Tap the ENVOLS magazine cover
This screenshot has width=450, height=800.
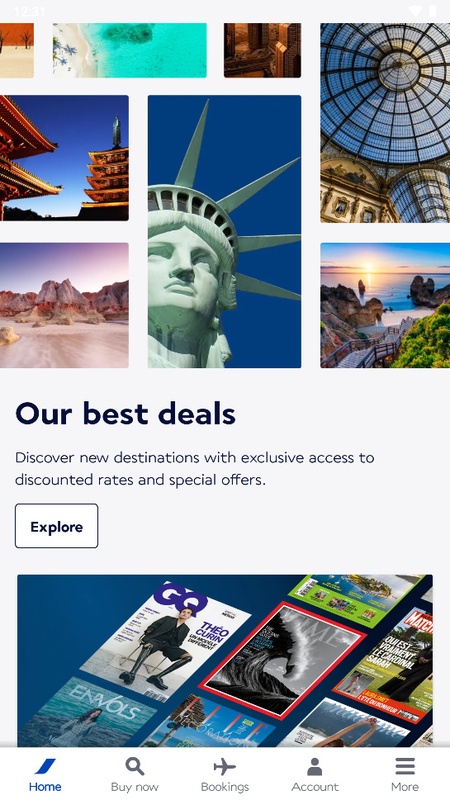tap(87, 712)
